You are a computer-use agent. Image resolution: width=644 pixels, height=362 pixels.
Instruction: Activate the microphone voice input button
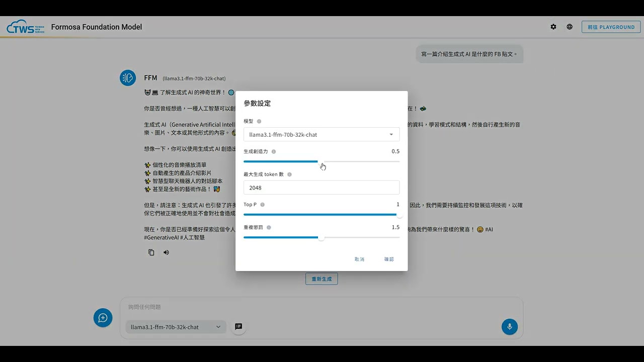pos(509,327)
